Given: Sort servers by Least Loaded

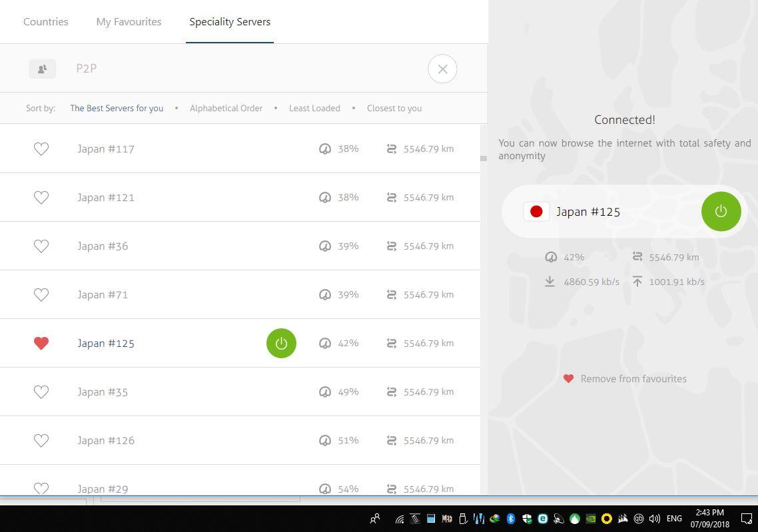Looking at the screenshot, I should [314, 108].
